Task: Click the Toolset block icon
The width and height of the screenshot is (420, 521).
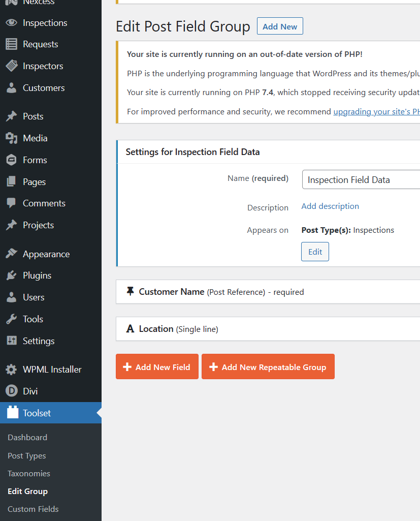Action: 12,413
